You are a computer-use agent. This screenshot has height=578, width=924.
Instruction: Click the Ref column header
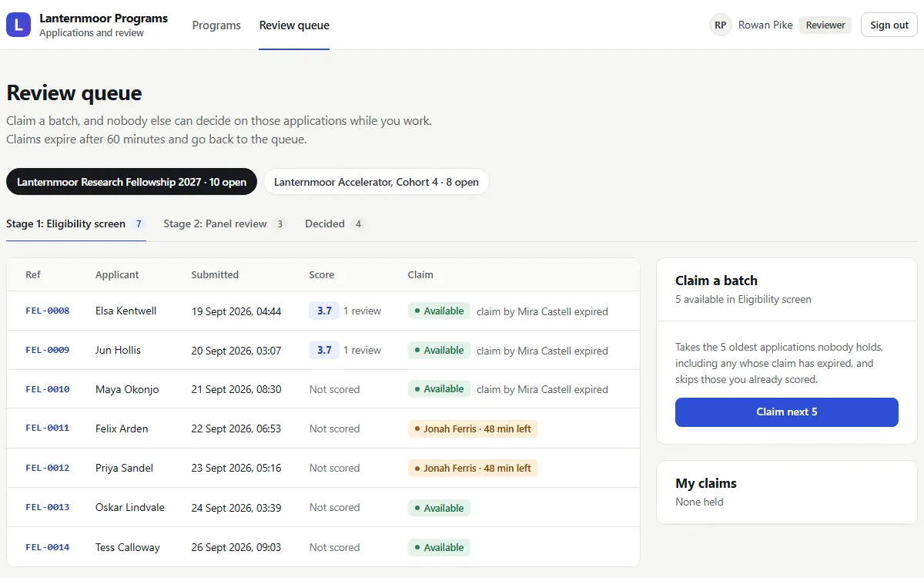[x=33, y=275]
